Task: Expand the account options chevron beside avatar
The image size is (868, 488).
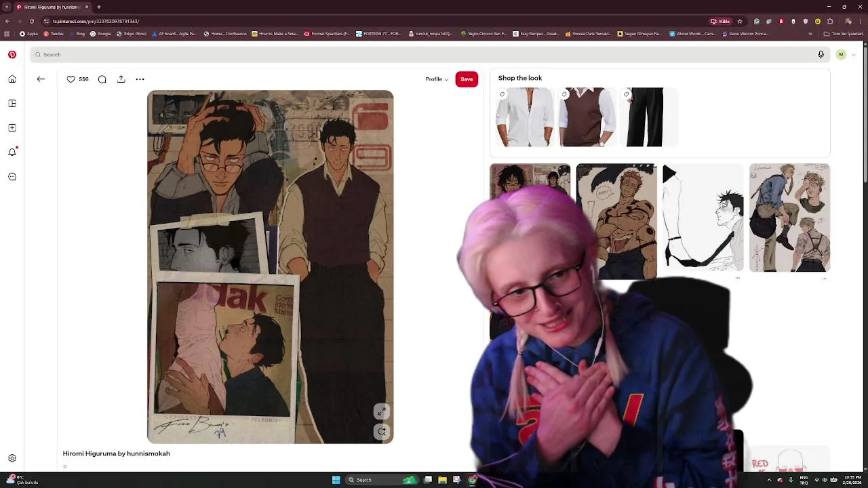Action: pyautogui.click(x=853, y=54)
